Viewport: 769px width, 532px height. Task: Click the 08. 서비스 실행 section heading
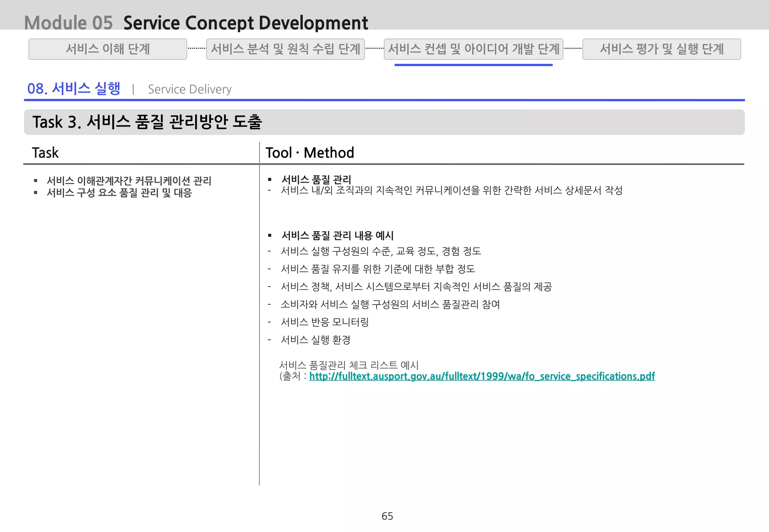click(x=74, y=89)
